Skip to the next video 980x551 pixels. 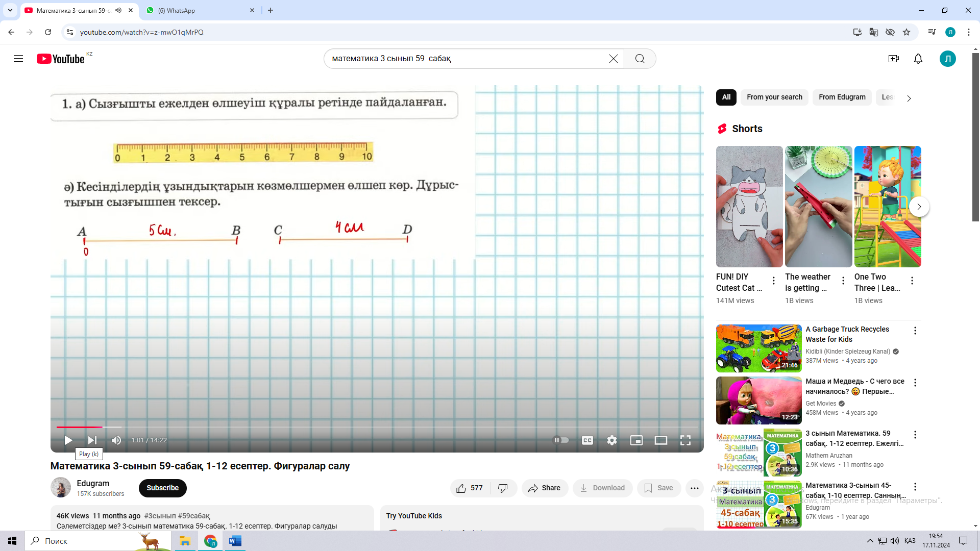tap(92, 440)
